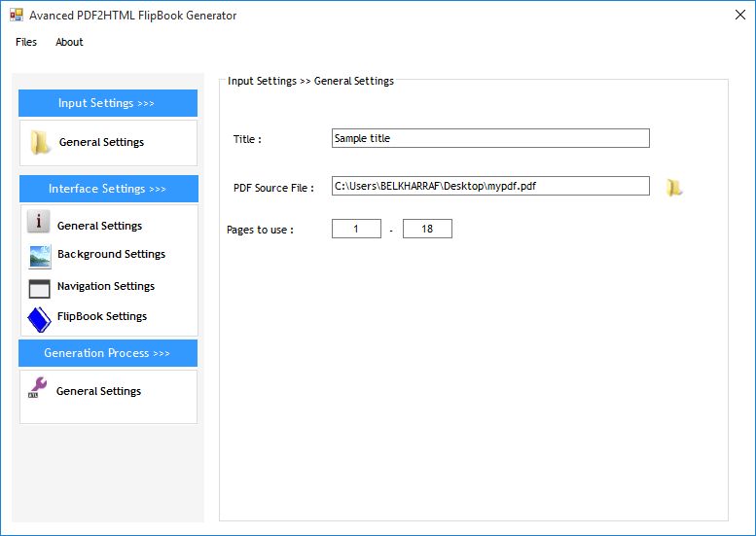This screenshot has height=536, width=756.
Task: Open FlipBook Settings from the sidebar text
Action: click(x=102, y=316)
